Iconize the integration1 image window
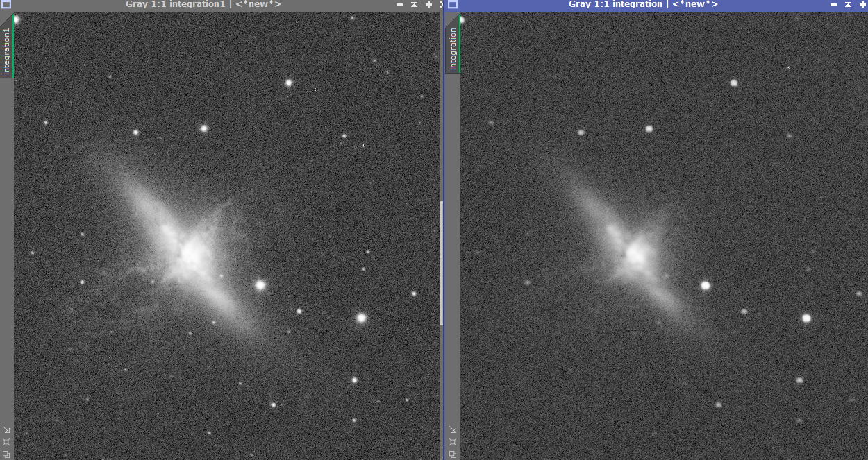The image size is (868, 460). [400, 4]
